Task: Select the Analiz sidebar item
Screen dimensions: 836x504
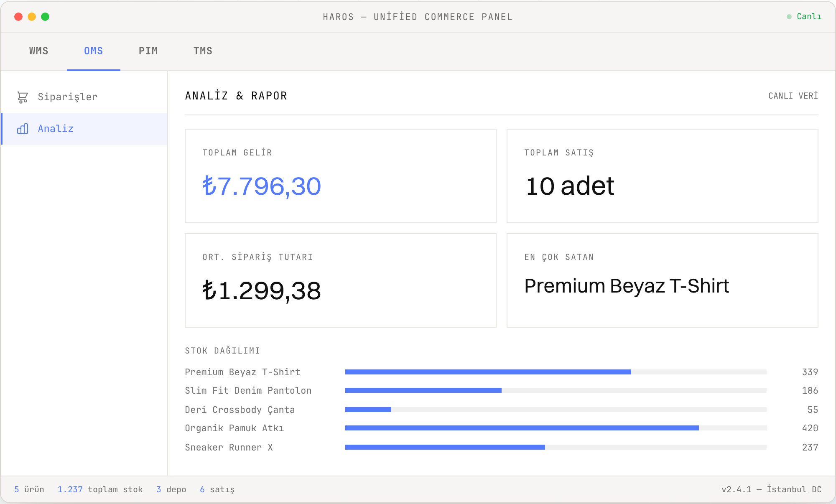Action: [x=84, y=129]
